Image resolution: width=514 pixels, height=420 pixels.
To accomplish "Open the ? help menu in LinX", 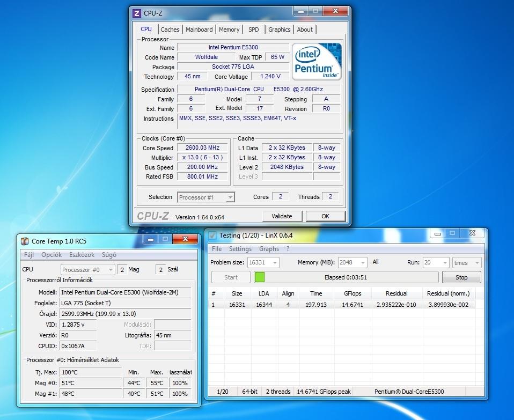I will 288,249.
